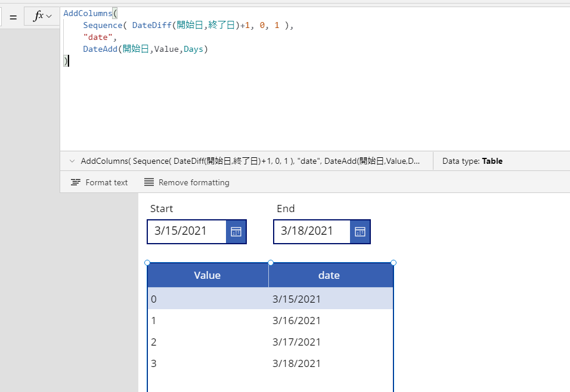The height and width of the screenshot is (392, 570).
Task: Collapse the formula result chevron
Action: tap(72, 161)
